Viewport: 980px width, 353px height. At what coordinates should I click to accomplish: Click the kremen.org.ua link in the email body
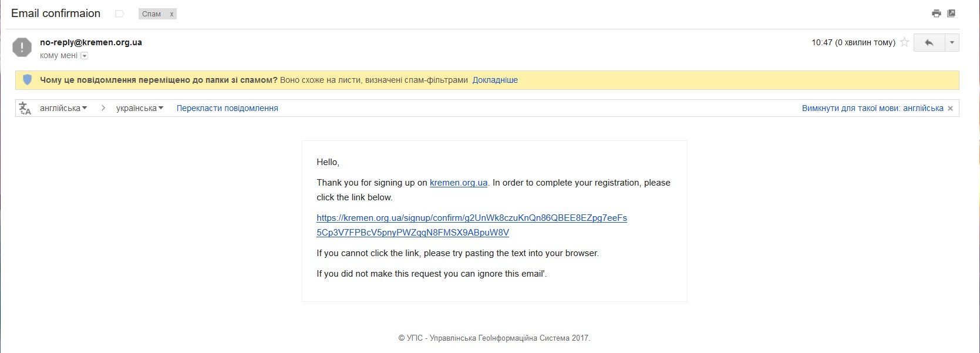point(459,183)
